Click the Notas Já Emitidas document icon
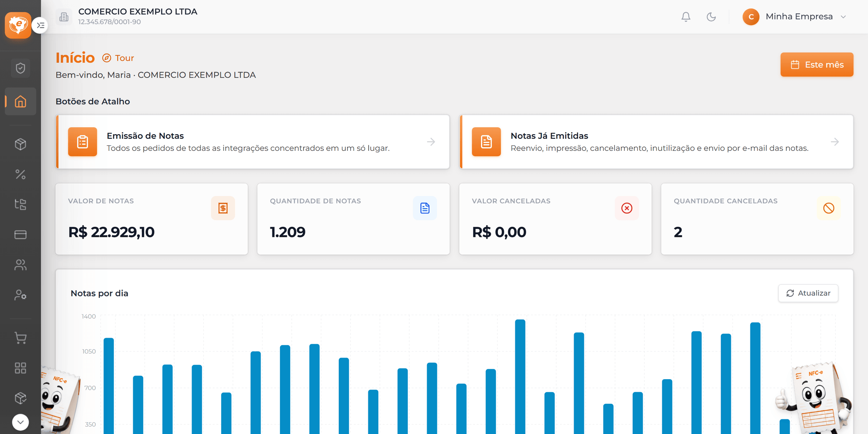 [487, 142]
